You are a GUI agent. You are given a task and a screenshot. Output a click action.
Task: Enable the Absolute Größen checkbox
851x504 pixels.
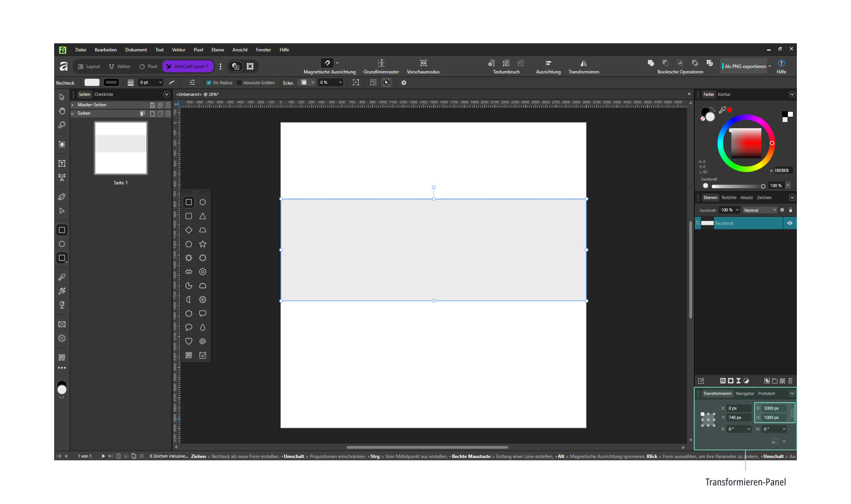239,83
